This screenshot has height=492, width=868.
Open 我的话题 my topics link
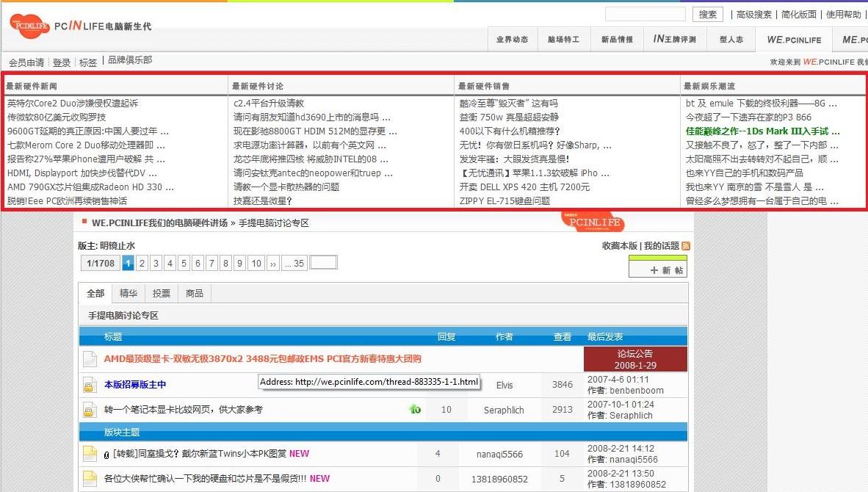coord(662,245)
